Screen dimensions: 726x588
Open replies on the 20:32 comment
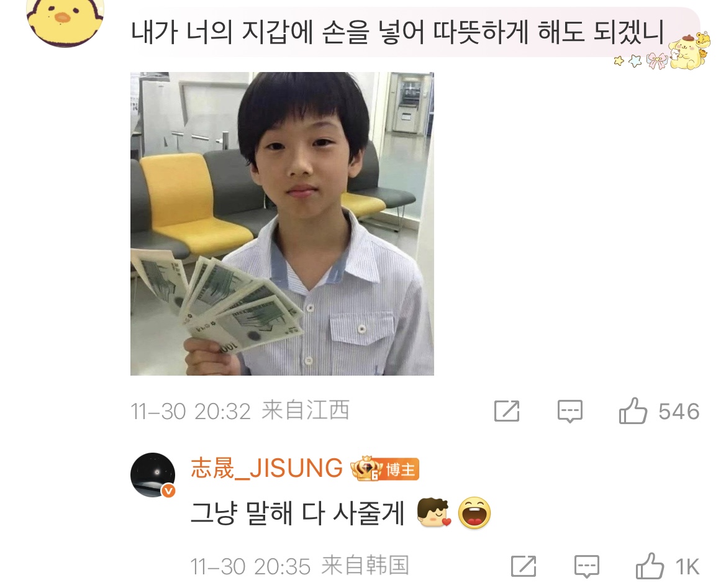click(x=569, y=411)
